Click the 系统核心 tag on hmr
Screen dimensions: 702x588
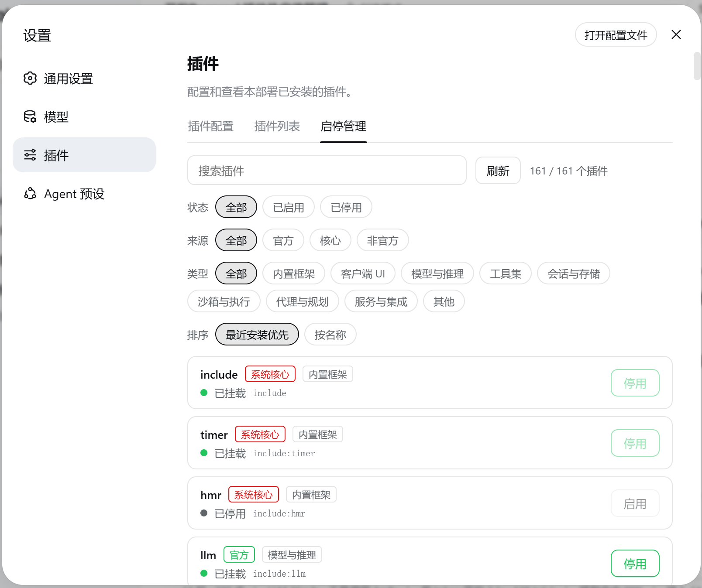click(x=254, y=495)
